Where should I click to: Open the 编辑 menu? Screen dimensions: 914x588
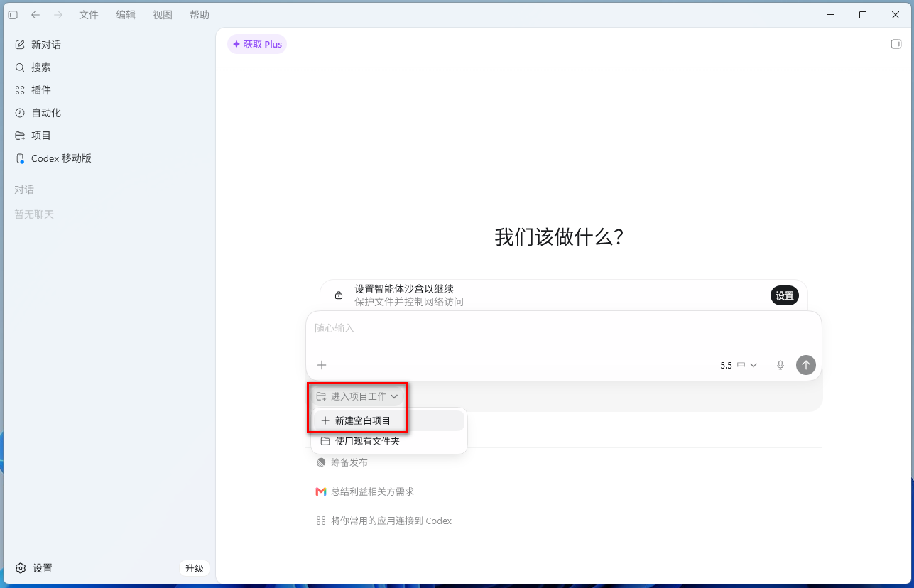tap(126, 15)
